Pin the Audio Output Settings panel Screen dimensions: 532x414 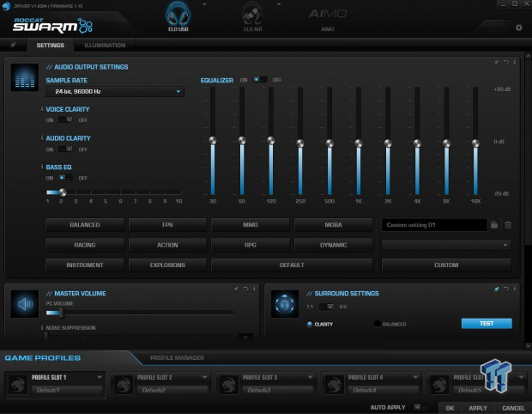pos(496,62)
